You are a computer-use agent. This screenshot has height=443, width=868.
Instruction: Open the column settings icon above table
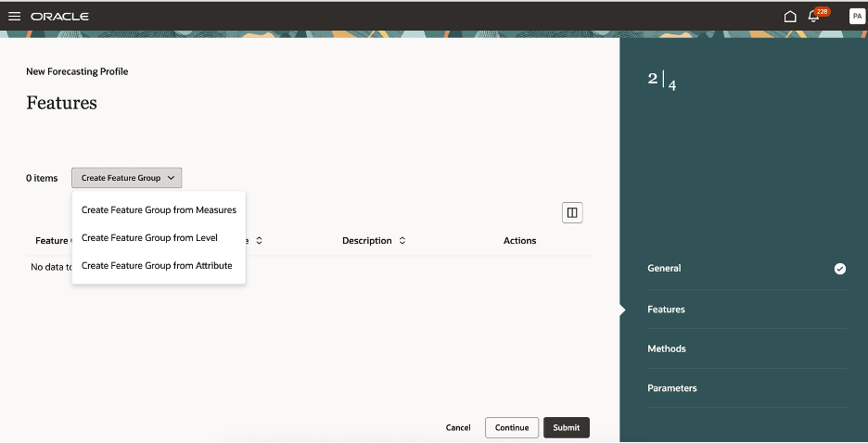click(572, 212)
